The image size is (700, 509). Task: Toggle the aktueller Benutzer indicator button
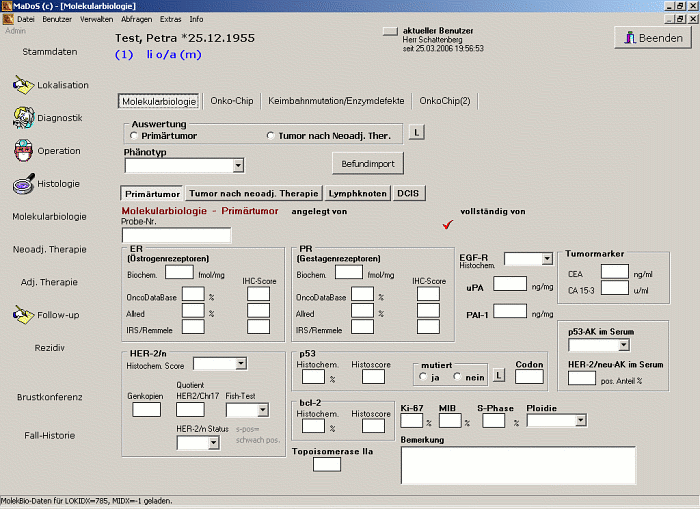click(389, 31)
